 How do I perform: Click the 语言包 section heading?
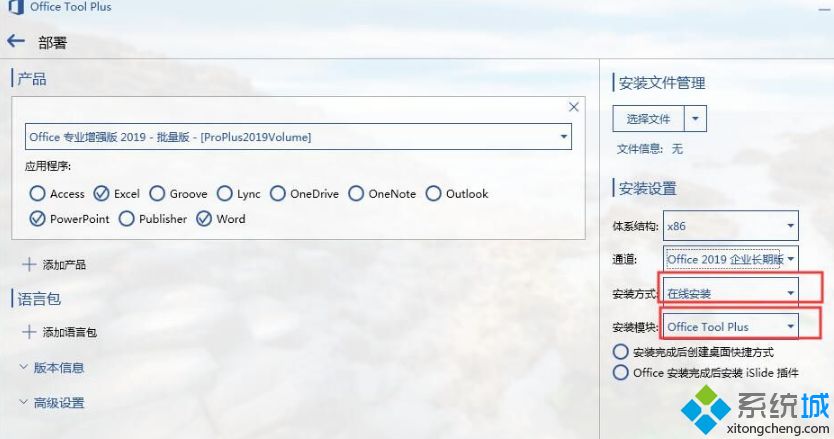(39, 299)
